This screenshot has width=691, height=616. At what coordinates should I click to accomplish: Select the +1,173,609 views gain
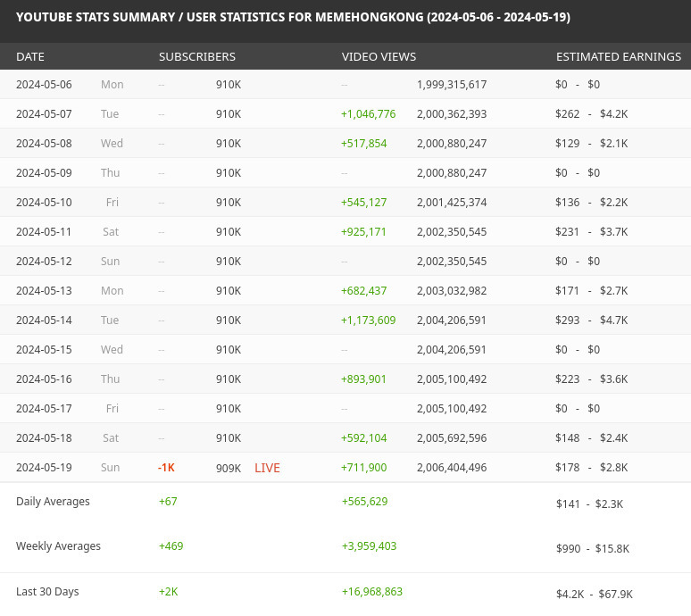pos(368,320)
